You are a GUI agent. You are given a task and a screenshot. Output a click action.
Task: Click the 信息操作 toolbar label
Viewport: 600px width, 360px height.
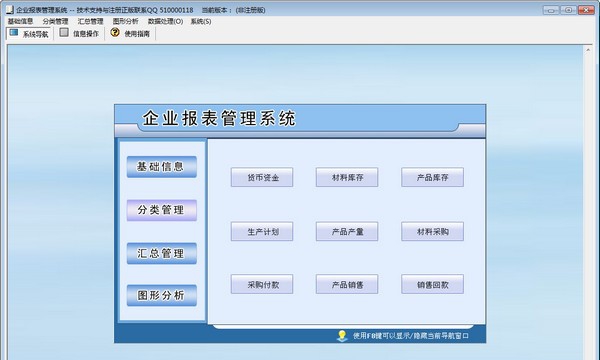pyautogui.click(x=86, y=34)
